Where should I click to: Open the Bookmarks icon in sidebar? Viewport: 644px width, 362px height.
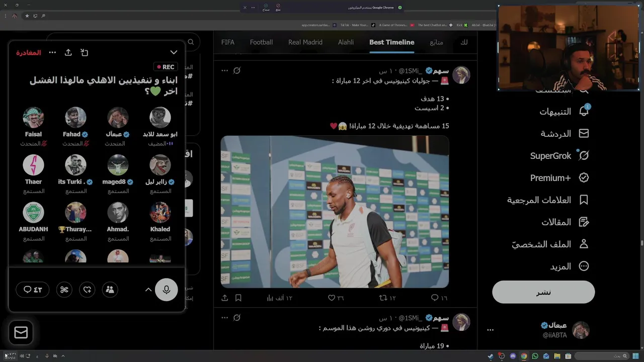point(584,200)
